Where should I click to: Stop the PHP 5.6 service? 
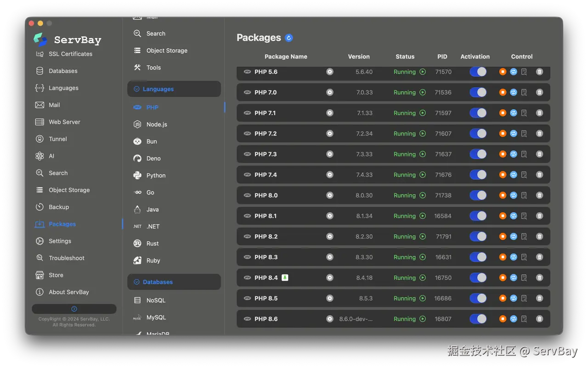503,72
